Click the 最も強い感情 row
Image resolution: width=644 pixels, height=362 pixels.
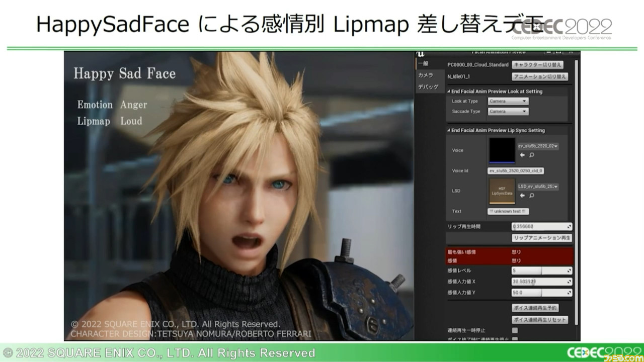pos(510,252)
